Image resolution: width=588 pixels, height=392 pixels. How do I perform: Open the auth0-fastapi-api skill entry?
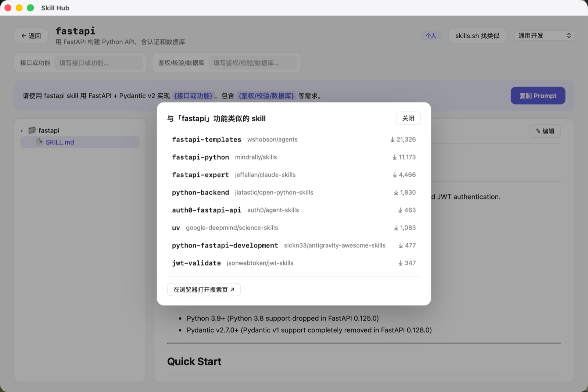click(294, 210)
